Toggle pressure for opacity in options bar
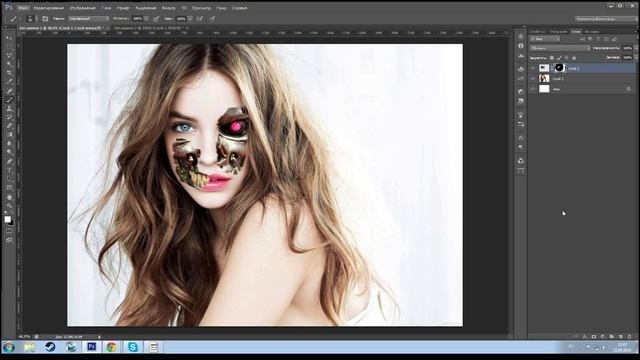The width and height of the screenshot is (640, 360). point(156,19)
